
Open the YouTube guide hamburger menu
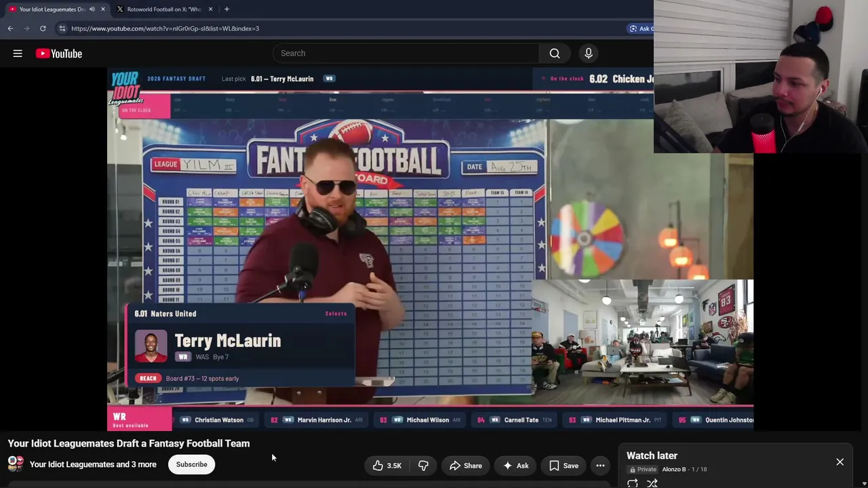[18, 54]
